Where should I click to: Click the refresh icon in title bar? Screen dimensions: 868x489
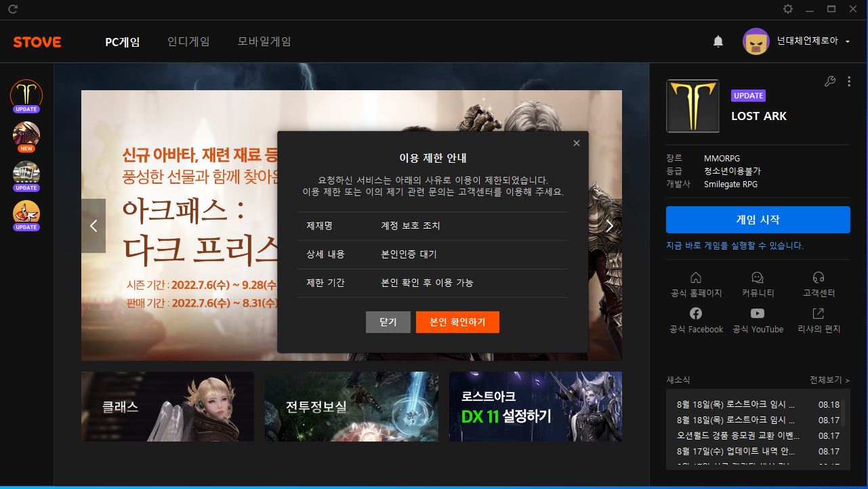click(x=13, y=9)
